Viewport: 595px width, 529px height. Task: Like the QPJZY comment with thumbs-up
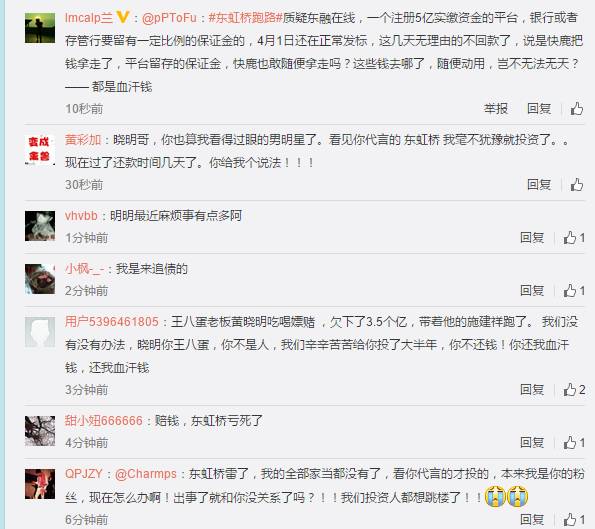(574, 520)
